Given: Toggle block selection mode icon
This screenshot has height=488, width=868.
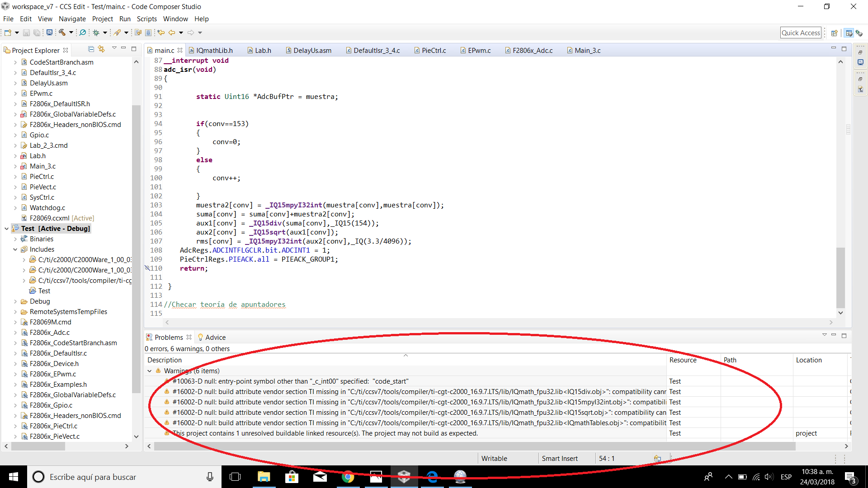Looking at the screenshot, I should pyautogui.click(x=148, y=33).
